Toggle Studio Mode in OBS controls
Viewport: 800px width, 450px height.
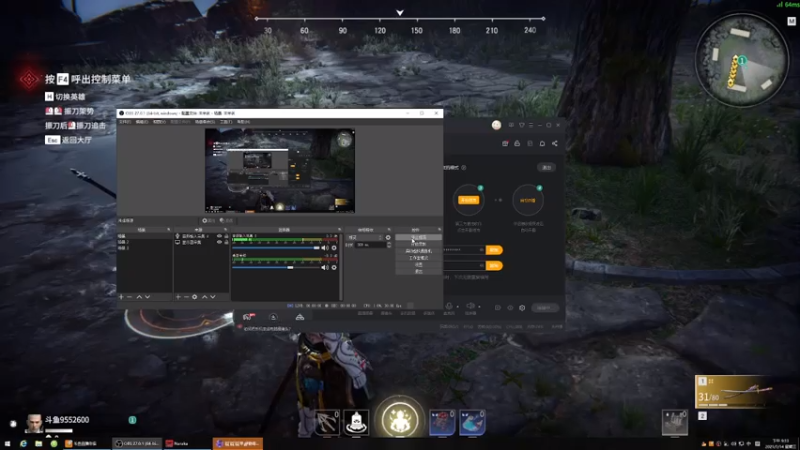point(418,258)
